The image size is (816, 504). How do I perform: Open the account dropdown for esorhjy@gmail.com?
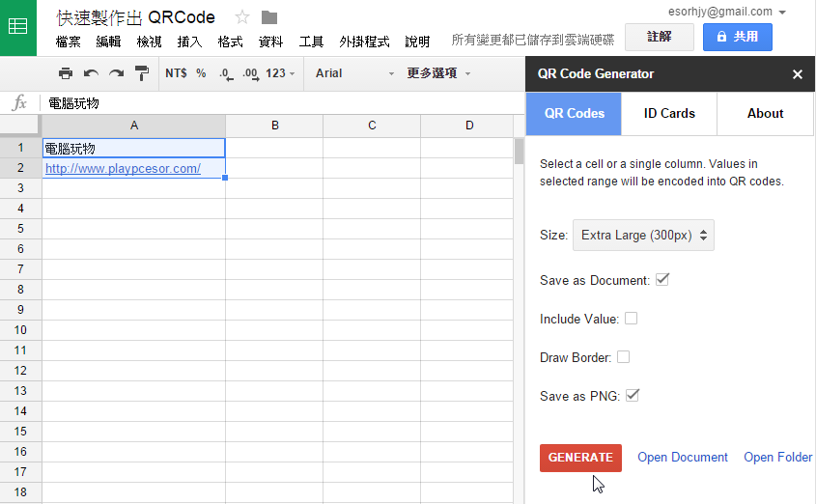click(782, 13)
